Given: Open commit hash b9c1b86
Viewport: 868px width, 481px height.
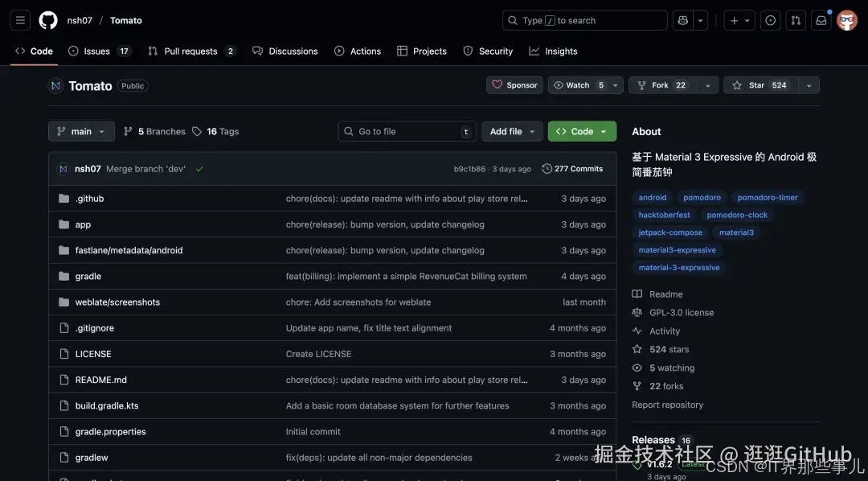Looking at the screenshot, I should 469,169.
